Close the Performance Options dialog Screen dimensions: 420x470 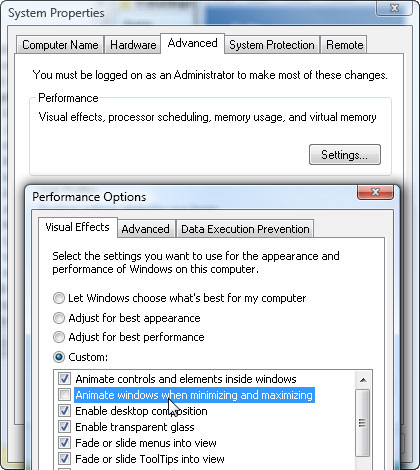pos(375,192)
